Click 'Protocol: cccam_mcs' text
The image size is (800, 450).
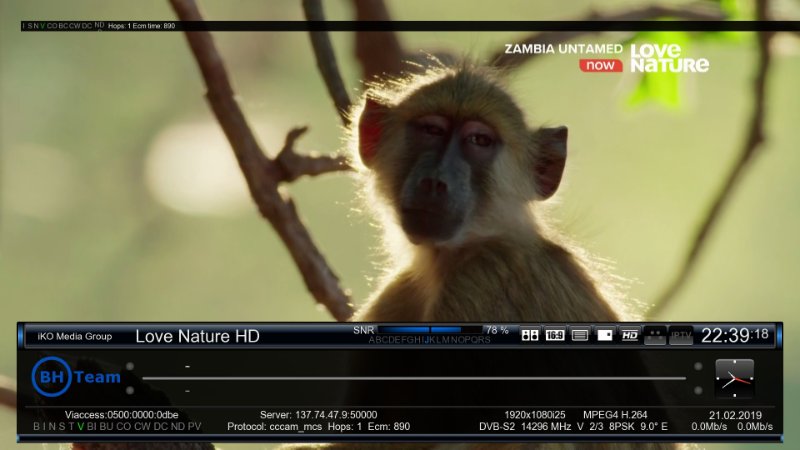274,427
